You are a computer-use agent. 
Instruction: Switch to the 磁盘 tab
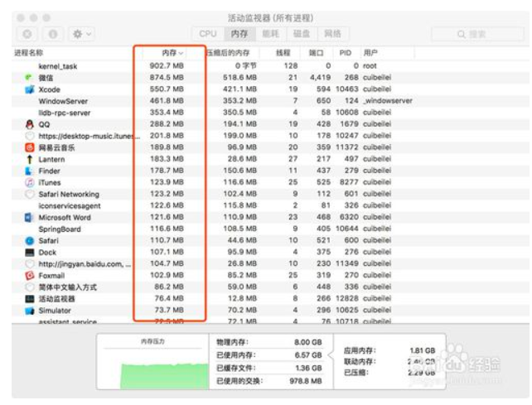tap(302, 34)
